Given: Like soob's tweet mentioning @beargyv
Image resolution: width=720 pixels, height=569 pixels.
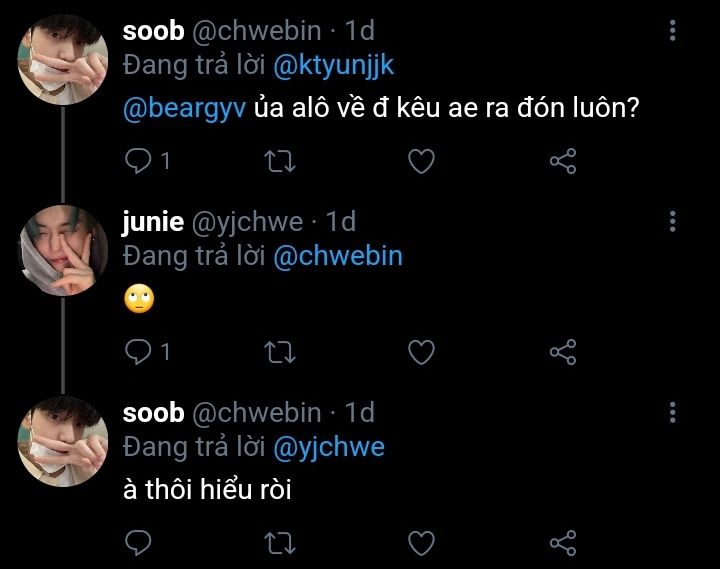Looking at the screenshot, I should 422,161.
